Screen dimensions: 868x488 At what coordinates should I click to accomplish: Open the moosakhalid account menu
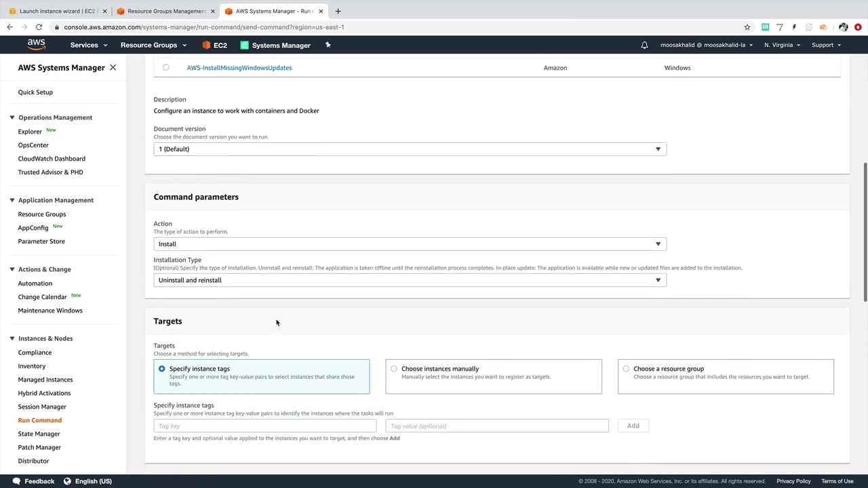[706, 45]
